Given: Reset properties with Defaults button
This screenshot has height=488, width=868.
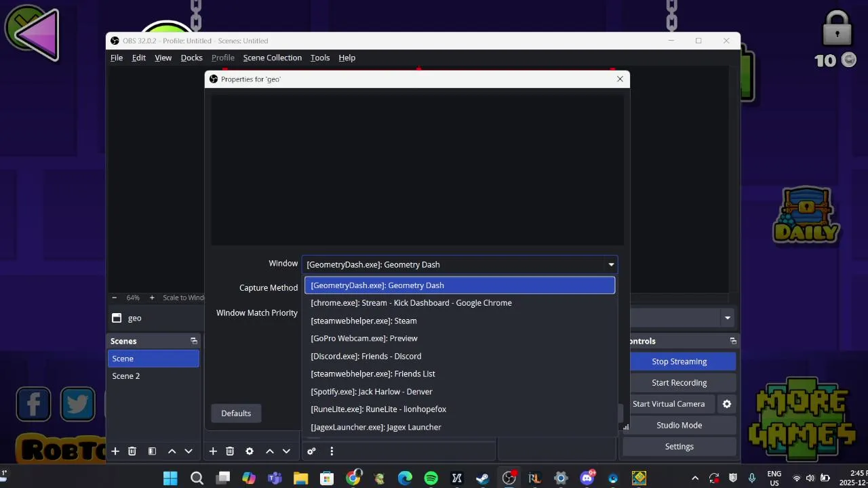Looking at the screenshot, I should 236,413.
